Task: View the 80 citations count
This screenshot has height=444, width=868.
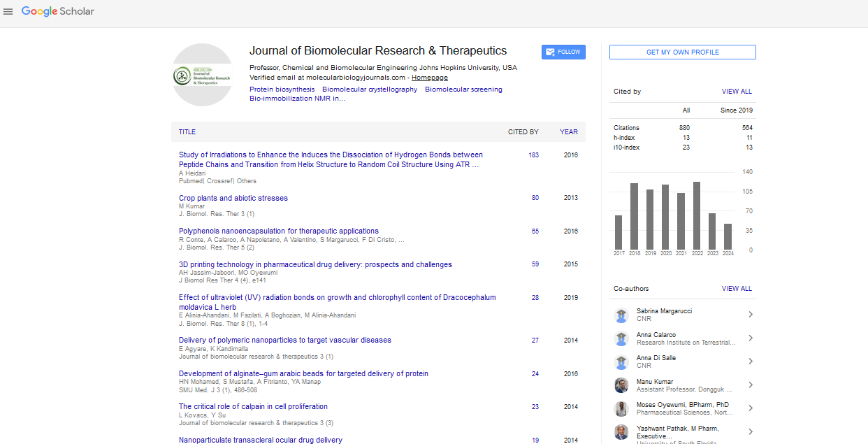Action: 535,198
